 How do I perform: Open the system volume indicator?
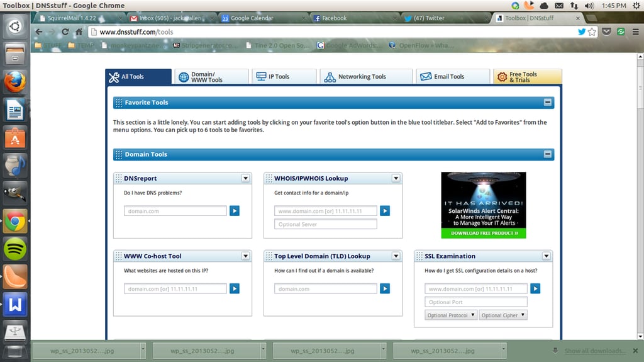589,5
